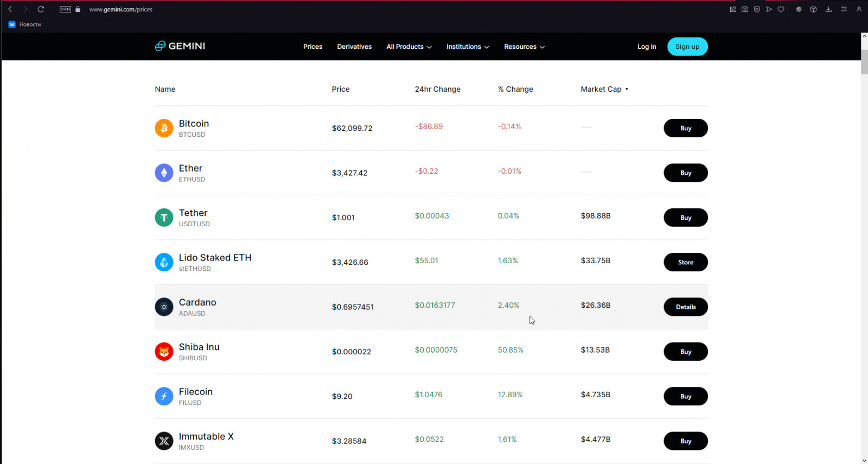
Task: Open the VK Новости bookmark
Action: click(25, 24)
